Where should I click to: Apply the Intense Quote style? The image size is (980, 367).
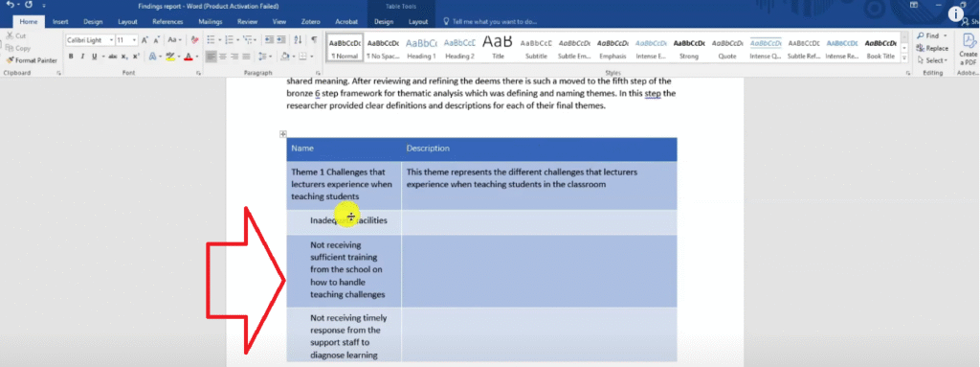pyautogui.click(x=765, y=48)
